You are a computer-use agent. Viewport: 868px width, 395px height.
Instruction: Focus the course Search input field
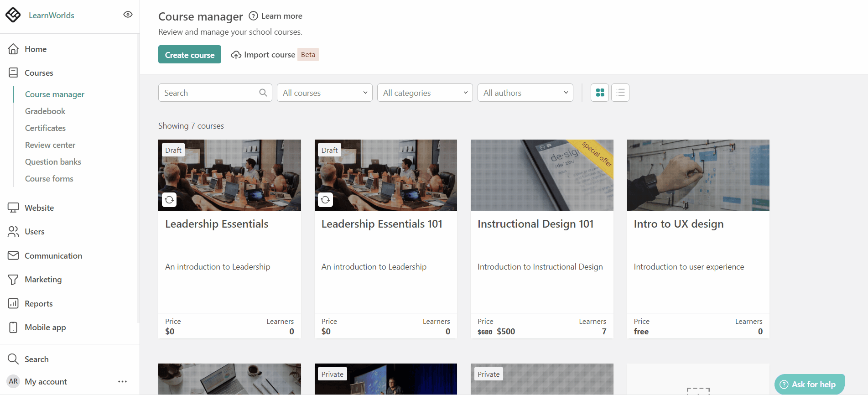[215, 93]
